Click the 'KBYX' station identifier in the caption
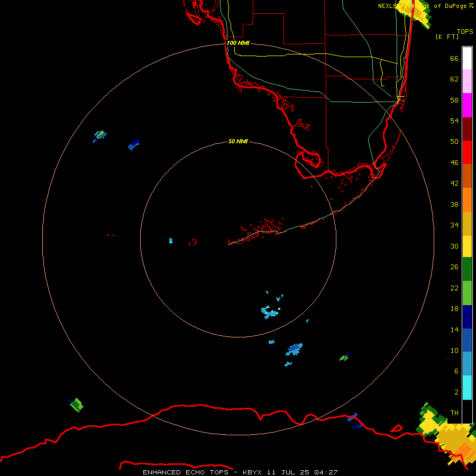Screen dimensions: 476x476 (x=252, y=472)
